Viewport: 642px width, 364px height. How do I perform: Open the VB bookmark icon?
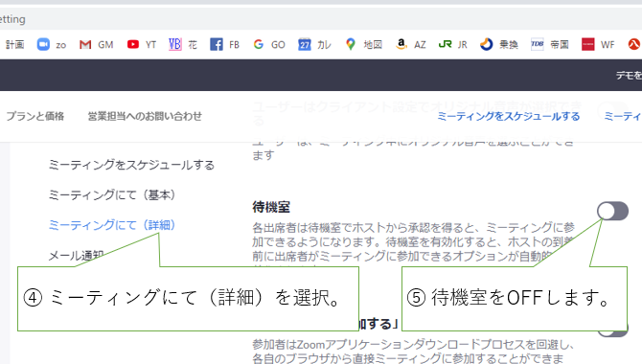(174, 44)
